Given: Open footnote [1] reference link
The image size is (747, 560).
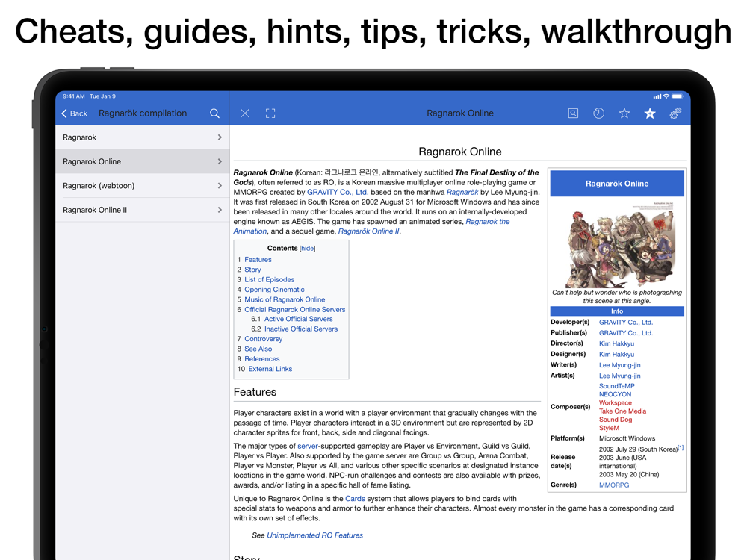Looking at the screenshot, I should pyautogui.click(x=681, y=447).
